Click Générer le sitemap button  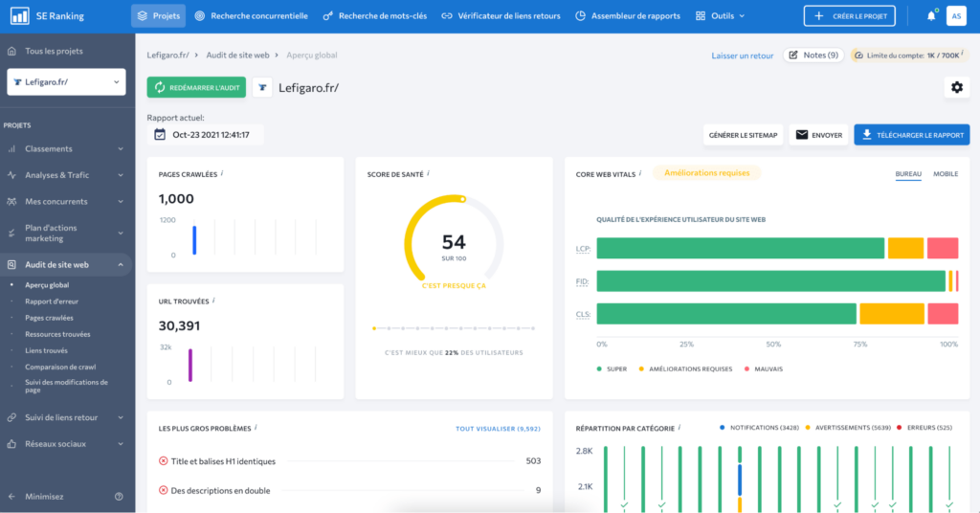743,135
